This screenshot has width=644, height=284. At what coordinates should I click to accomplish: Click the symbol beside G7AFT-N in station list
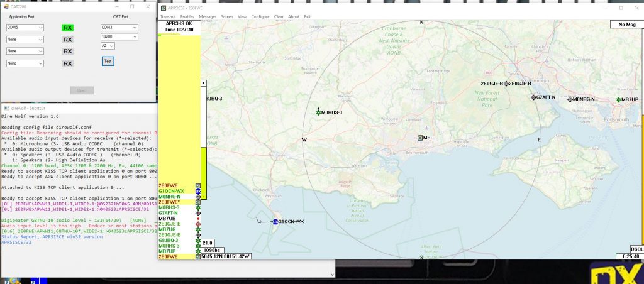click(x=198, y=213)
